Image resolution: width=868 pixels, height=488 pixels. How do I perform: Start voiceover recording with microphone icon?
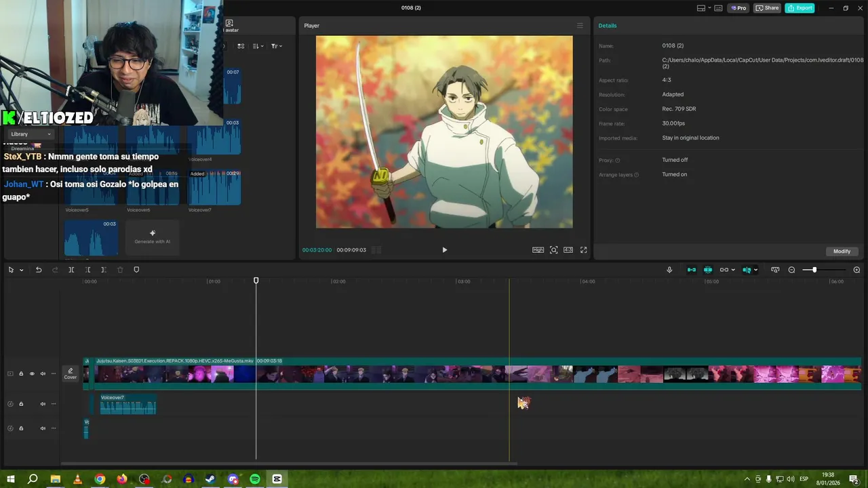[669, 270]
